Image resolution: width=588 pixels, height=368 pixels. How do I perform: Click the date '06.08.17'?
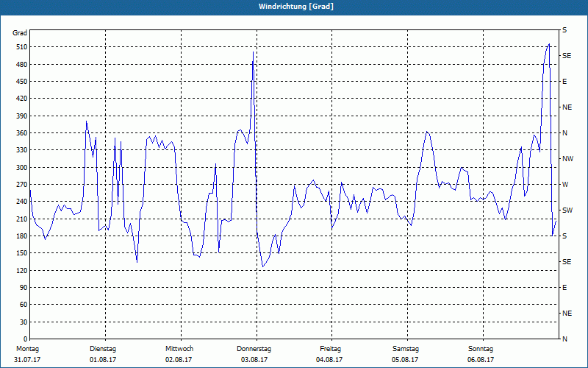[481, 360]
